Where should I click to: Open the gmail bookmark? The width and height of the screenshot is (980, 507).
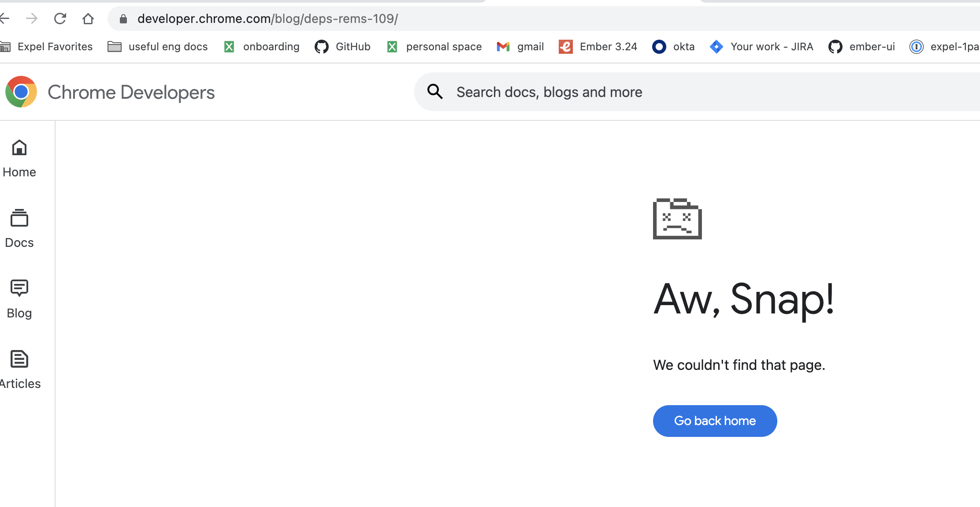click(520, 46)
